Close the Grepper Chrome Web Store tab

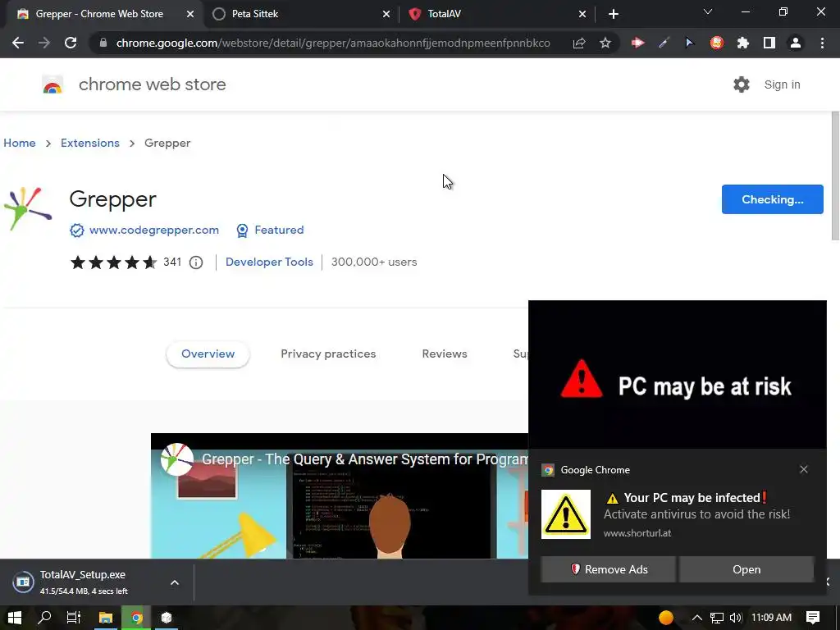190,14
